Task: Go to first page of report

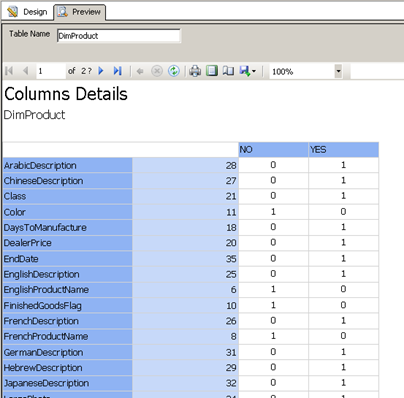Action: pos(9,71)
